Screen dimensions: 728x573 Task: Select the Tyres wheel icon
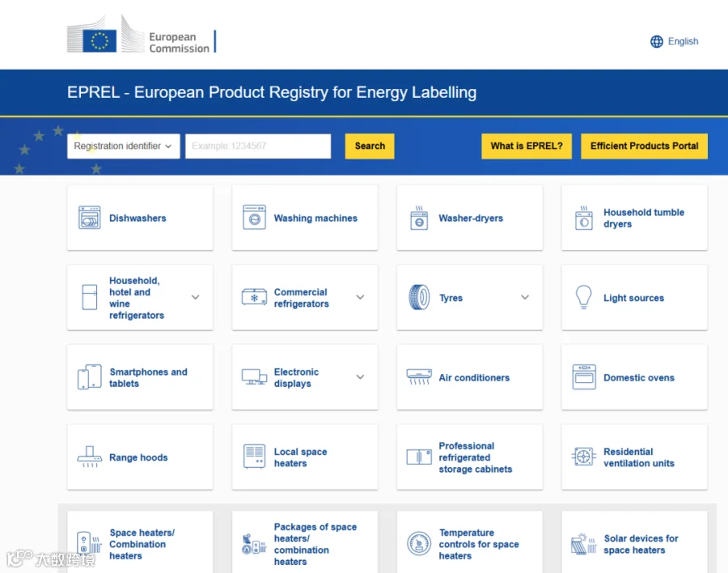pos(419,297)
